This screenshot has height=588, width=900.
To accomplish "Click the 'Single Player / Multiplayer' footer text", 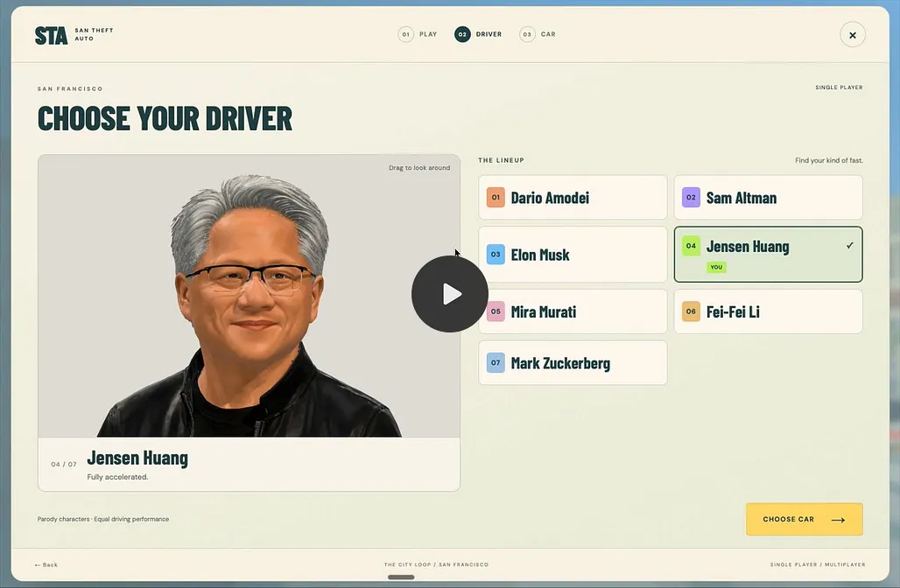I will click(x=818, y=564).
